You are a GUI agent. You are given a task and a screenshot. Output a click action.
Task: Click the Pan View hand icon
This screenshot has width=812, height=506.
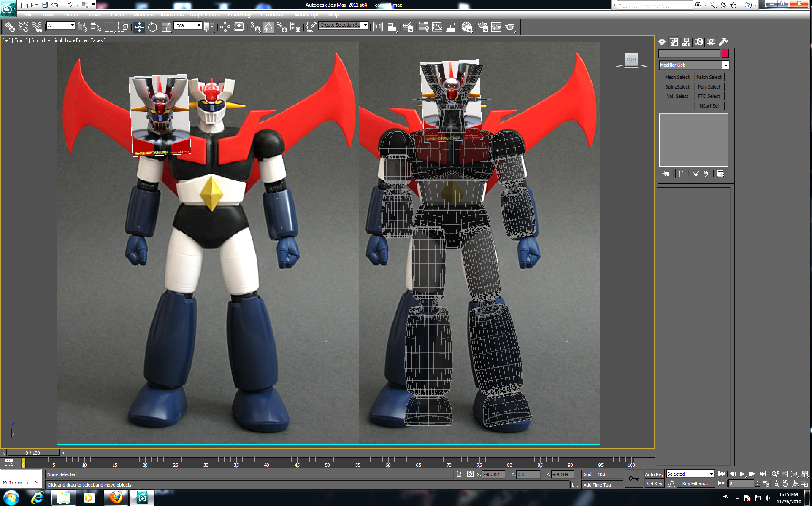(x=785, y=484)
